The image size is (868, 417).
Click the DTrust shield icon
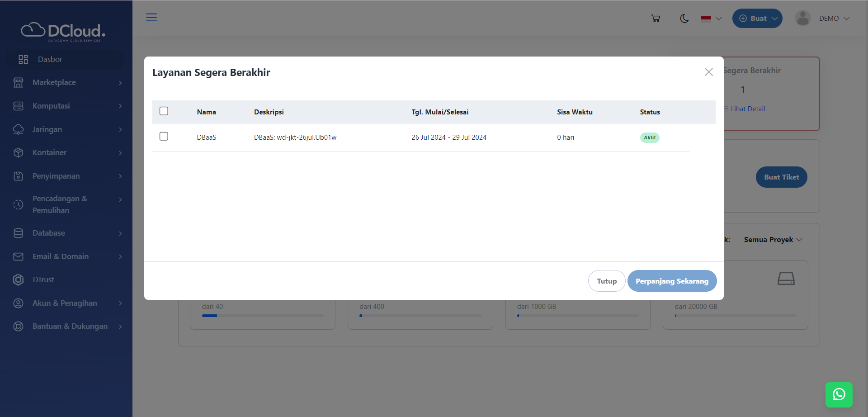click(19, 280)
